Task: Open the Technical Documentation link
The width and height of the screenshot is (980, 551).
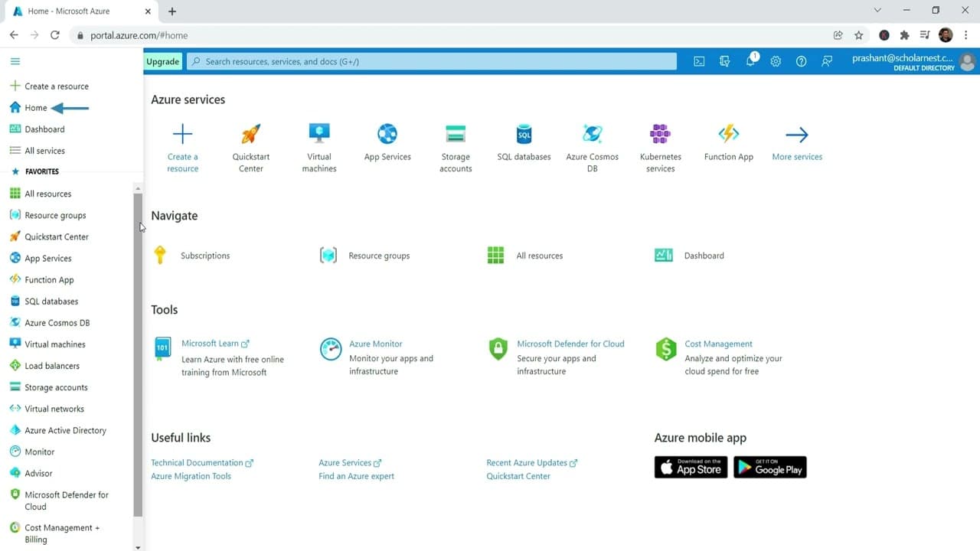Action: click(x=202, y=463)
